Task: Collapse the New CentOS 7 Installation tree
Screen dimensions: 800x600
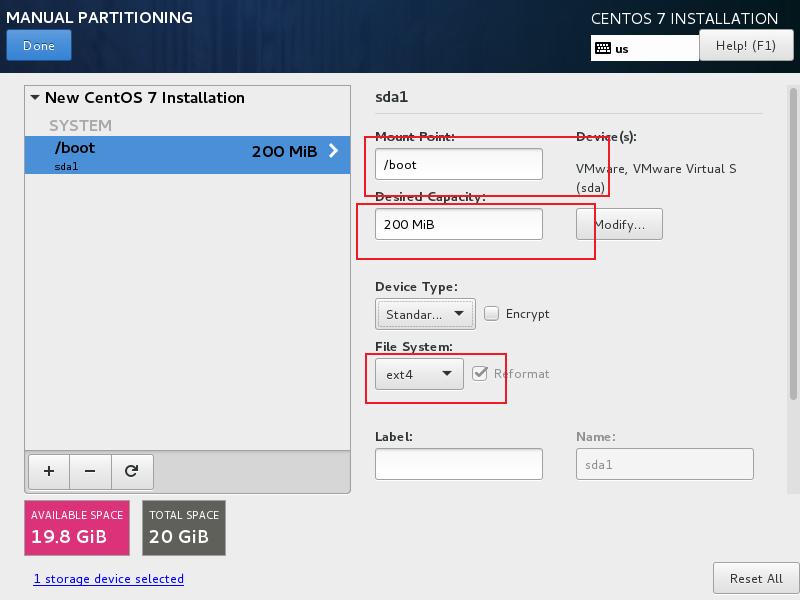Action: coord(35,98)
